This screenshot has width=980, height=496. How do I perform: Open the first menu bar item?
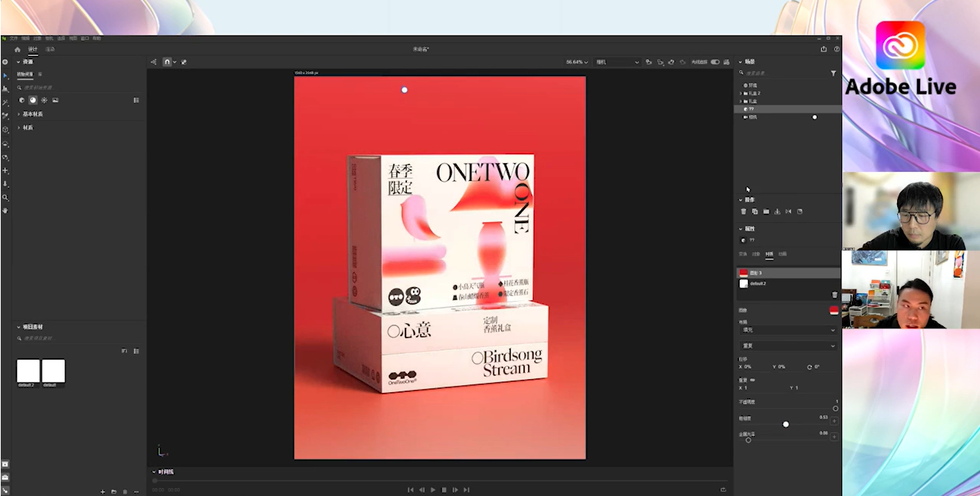pyautogui.click(x=13, y=38)
